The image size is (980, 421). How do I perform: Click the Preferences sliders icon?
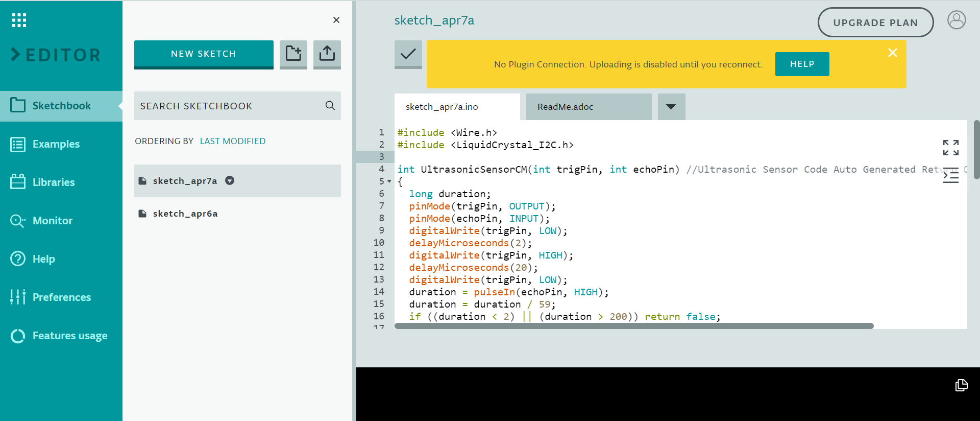pyautogui.click(x=18, y=296)
